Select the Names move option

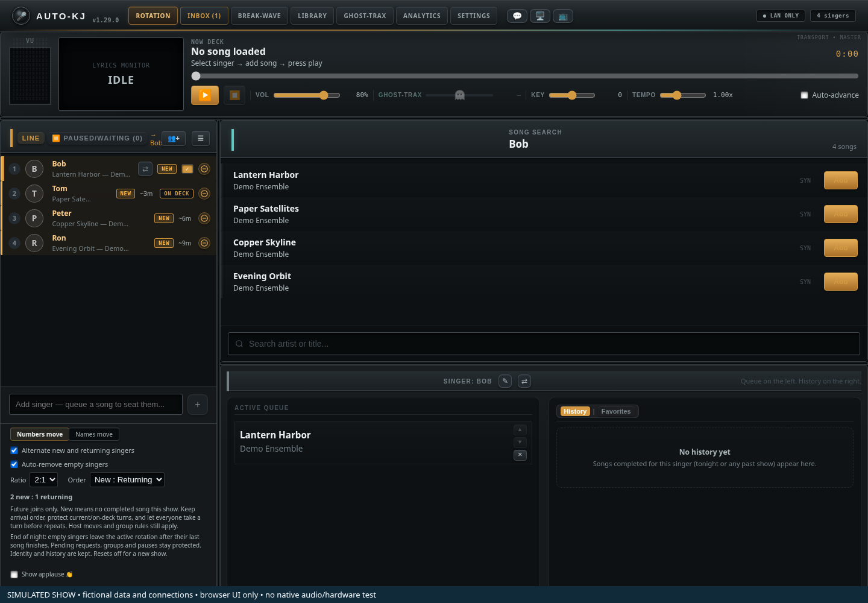click(94, 434)
